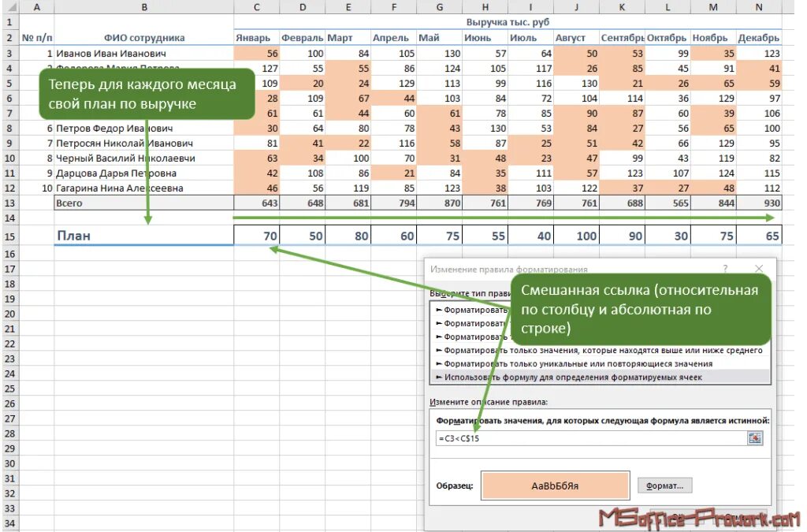The width and height of the screenshot is (807, 532).
Task: Click the cell 'Петросян Николай Иванович'
Action: 144,143
